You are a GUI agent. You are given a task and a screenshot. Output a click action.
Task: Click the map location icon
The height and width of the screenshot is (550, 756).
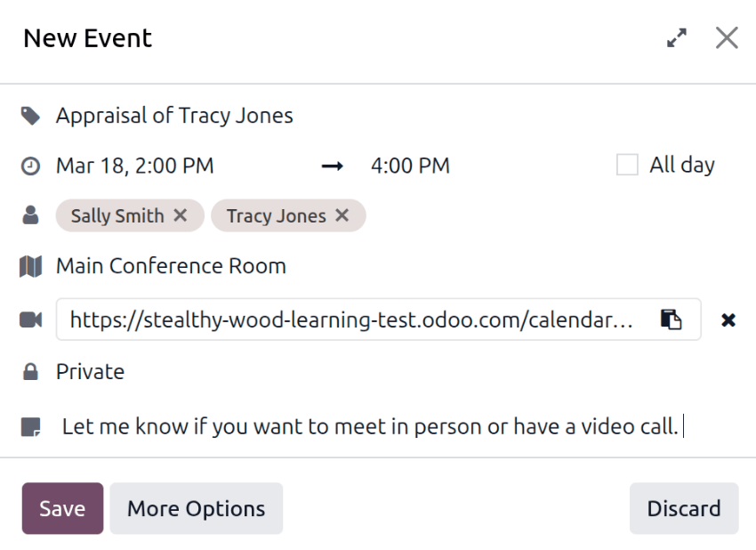click(31, 266)
